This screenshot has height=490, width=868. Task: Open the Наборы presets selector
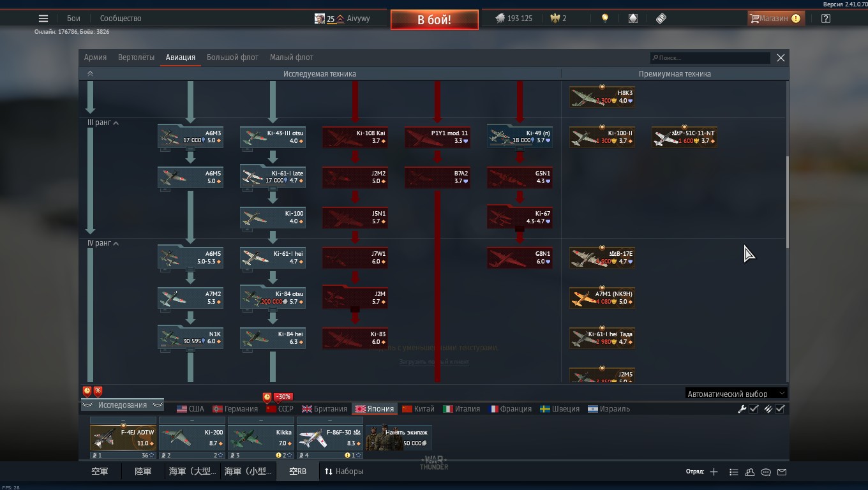[344, 471]
